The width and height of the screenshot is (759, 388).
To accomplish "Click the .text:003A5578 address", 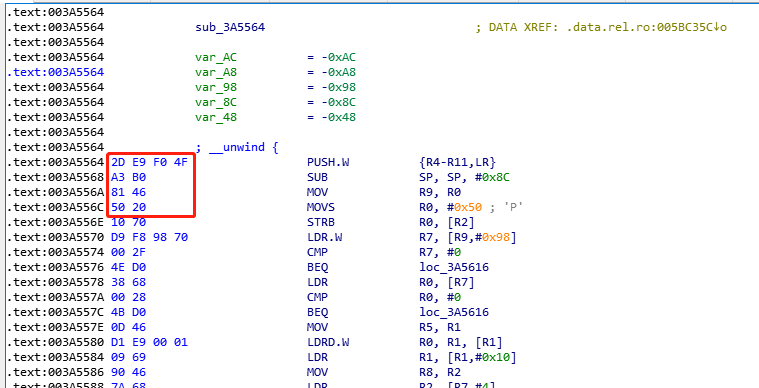I will 55,283.
